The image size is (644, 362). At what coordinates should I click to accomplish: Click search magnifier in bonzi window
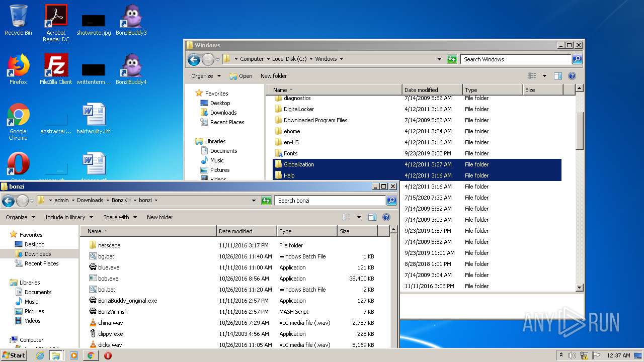click(x=391, y=201)
